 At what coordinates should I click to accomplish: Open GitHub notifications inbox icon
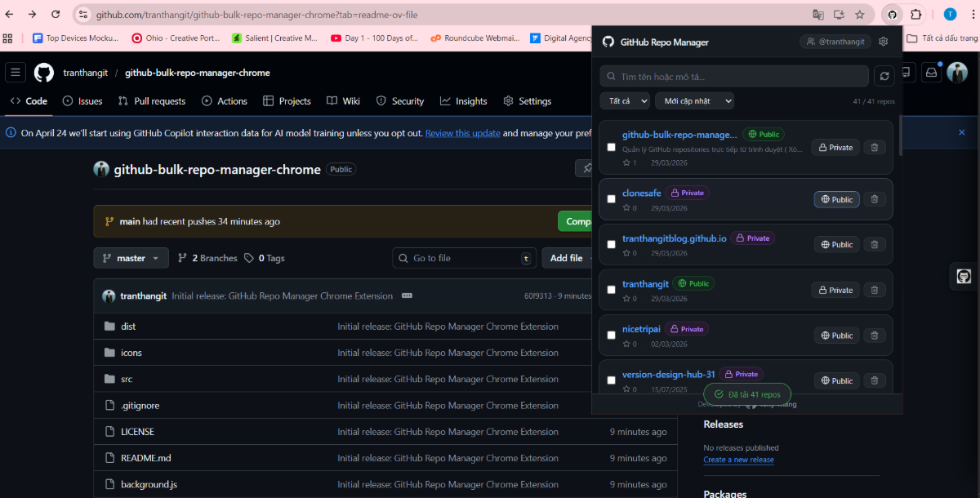[931, 73]
